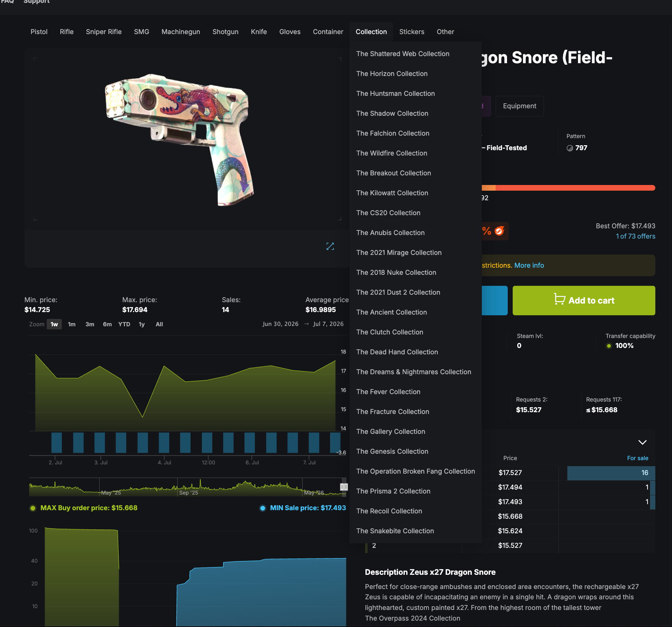This screenshot has width=672, height=627.
Task: Choose The Kilowatt Collection entry
Action: pyautogui.click(x=392, y=193)
